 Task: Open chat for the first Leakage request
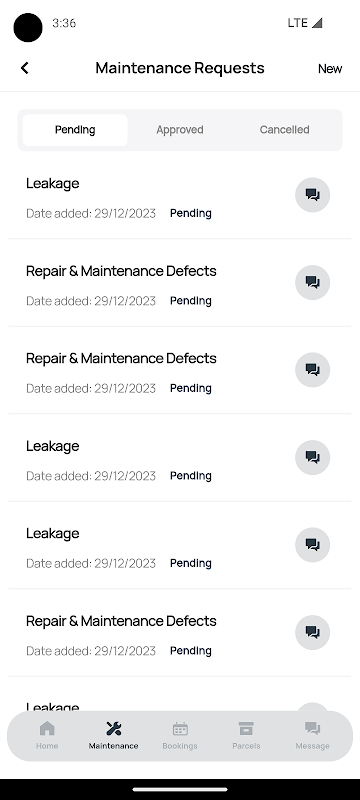[313, 195]
